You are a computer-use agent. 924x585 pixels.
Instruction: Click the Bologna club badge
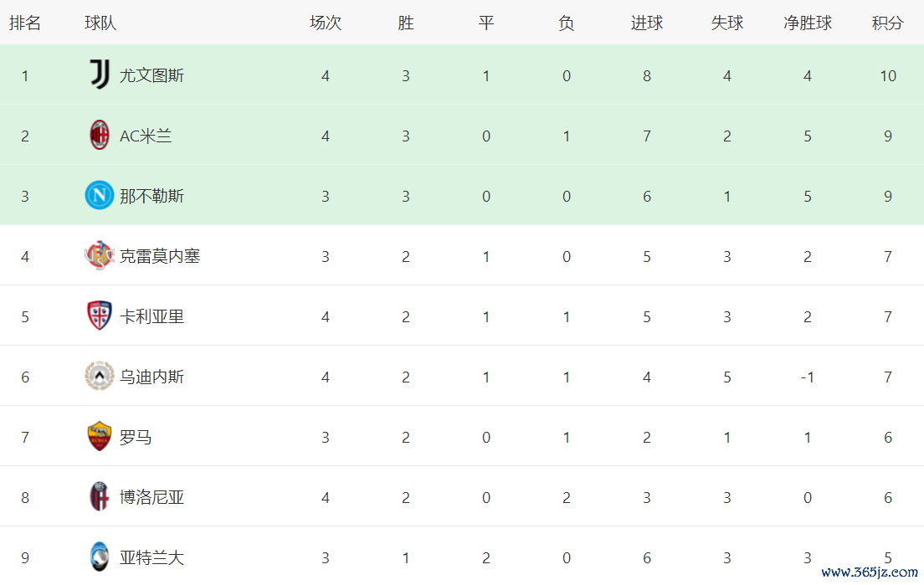point(100,497)
